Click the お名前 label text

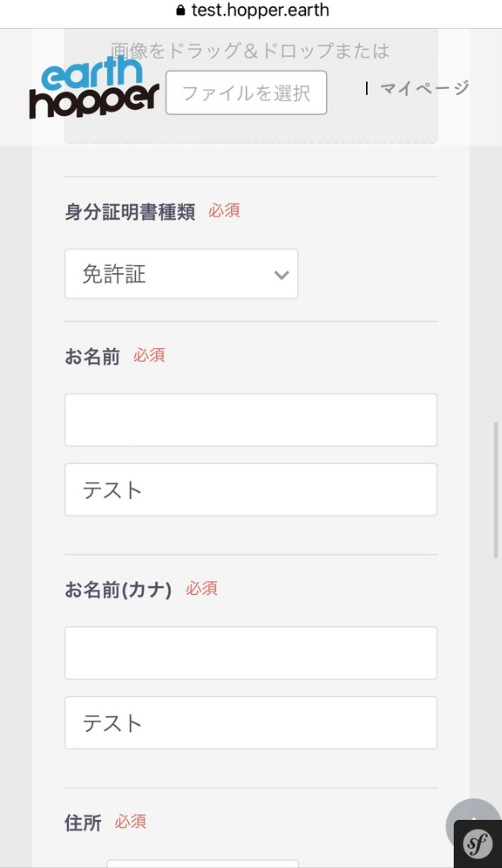tap(92, 357)
